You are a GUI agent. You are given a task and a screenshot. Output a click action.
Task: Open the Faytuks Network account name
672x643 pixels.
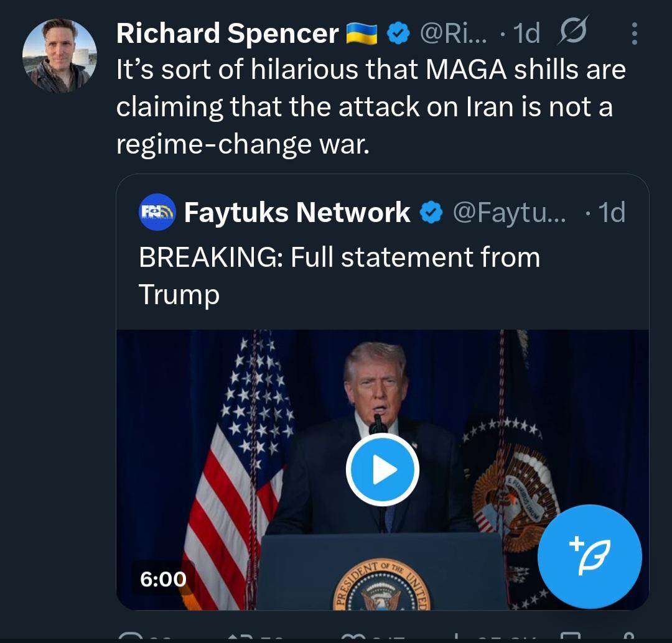(x=297, y=213)
